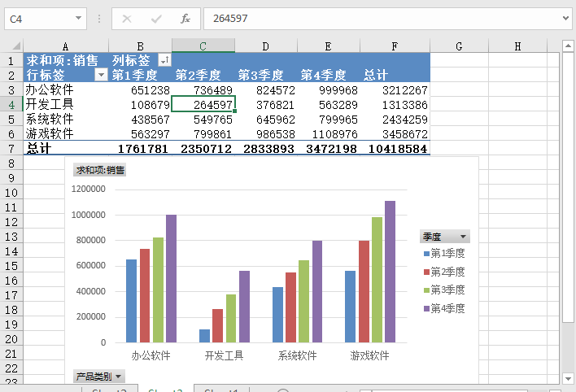The width and height of the screenshot is (576, 392).
Task: Select row 7 header
Action: point(11,149)
